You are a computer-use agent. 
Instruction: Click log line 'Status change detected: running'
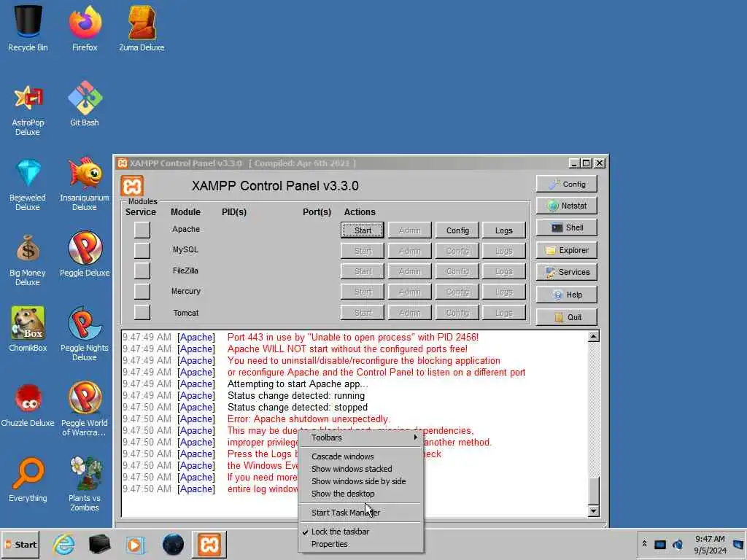point(296,396)
